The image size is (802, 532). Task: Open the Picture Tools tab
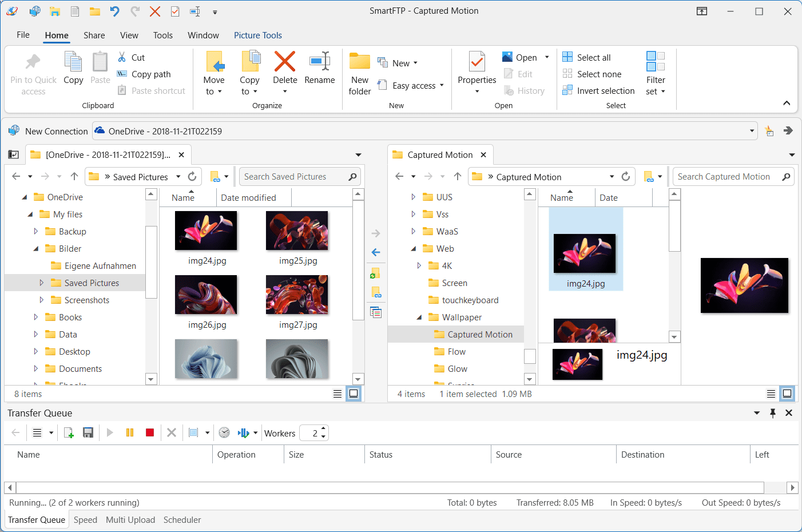pos(258,35)
